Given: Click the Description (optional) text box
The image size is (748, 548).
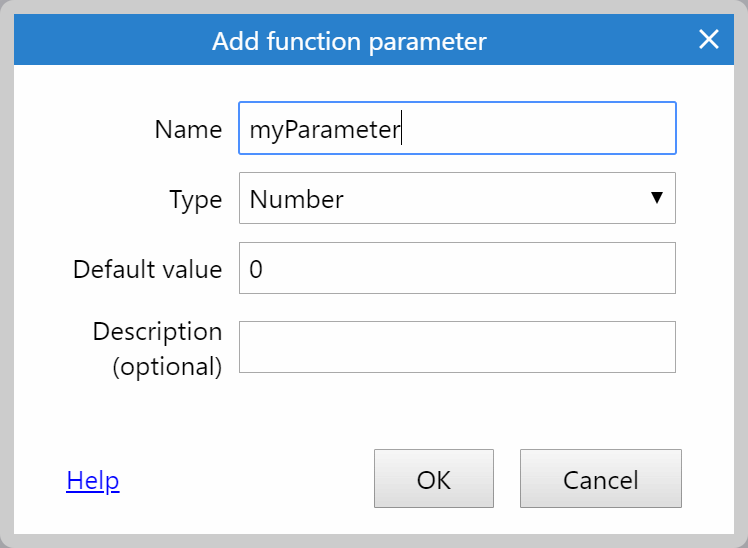Looking at the screenshot, I should (x=457, y=347).
